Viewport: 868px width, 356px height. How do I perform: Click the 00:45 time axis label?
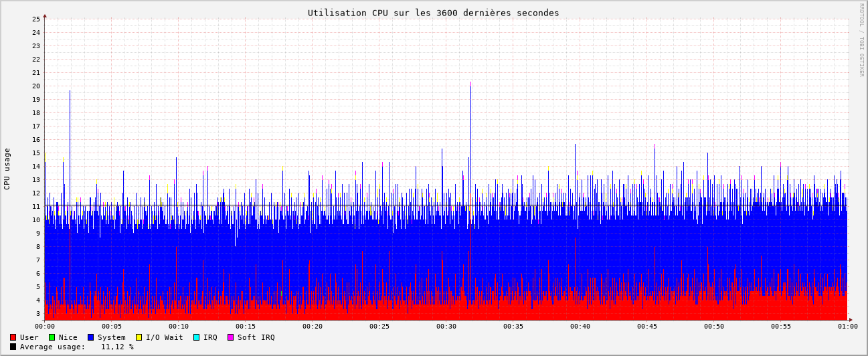(647, 327)
